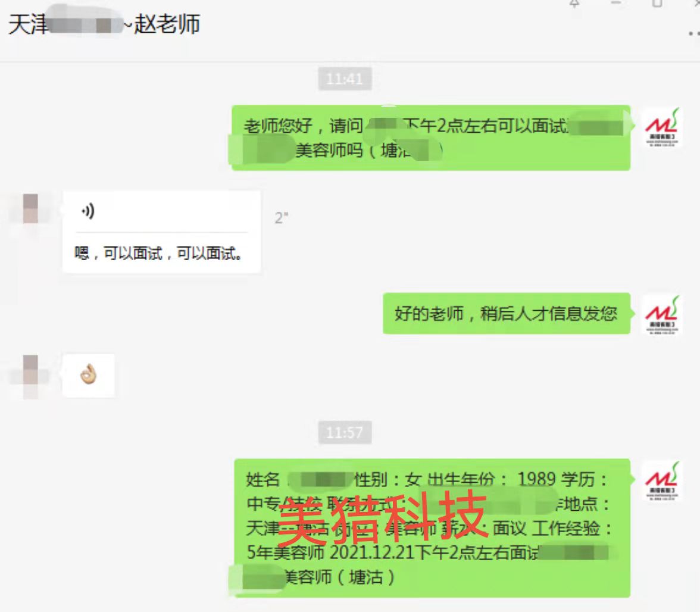Select the 11:57 timestamp label
The image size is (700, 612).
pyautogui.click(x=344, y=432)
